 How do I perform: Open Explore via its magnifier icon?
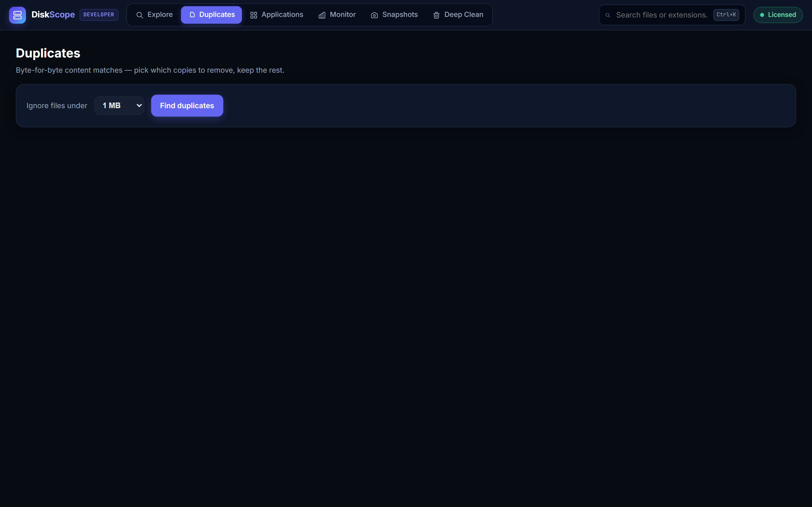pos(140,15)
